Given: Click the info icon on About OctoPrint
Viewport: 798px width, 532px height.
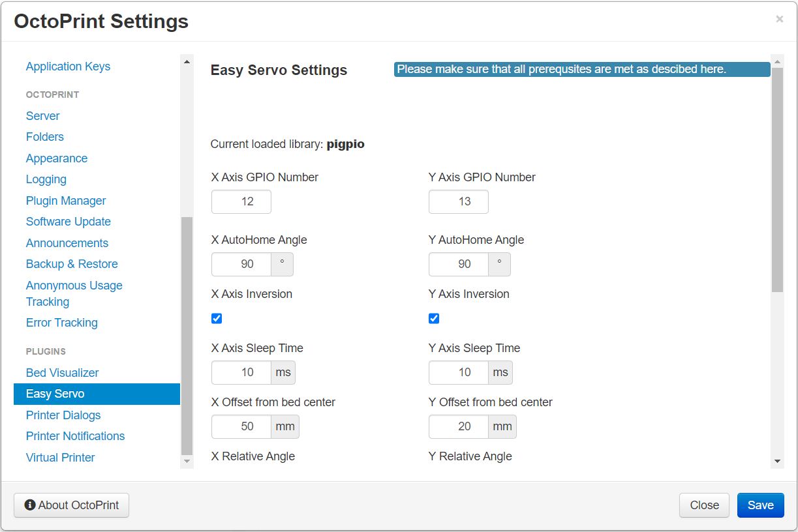Looking at the screenshot, I should [30, 505].
